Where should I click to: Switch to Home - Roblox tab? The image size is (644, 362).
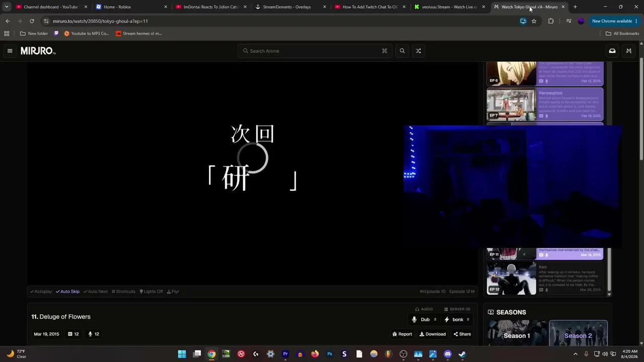pyautogui.click(x=132, y=7)
